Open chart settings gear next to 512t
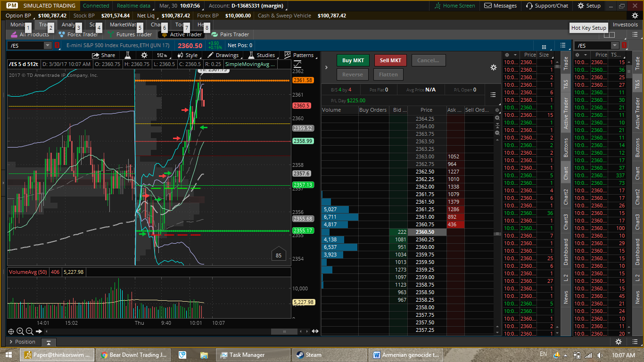 144,55
